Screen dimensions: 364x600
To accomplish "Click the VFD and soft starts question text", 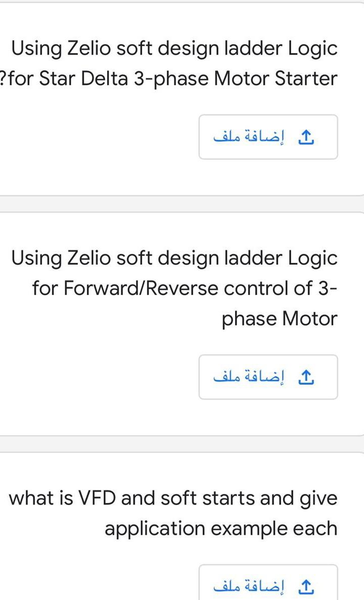I will (174, 513).
